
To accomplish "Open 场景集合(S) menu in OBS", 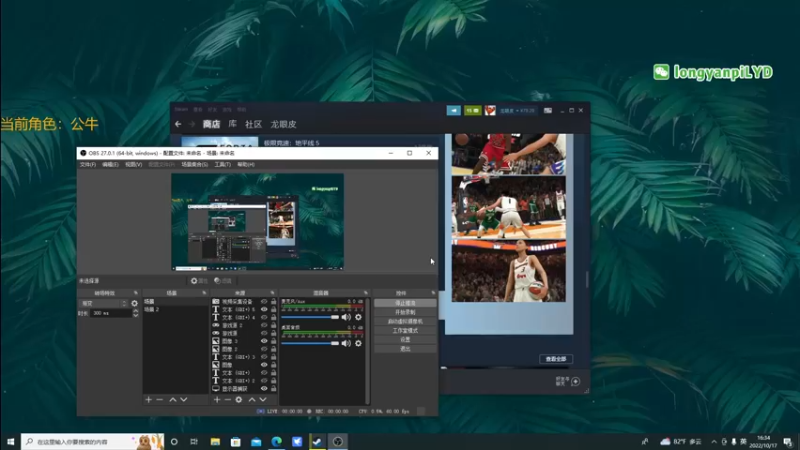I will point(195,164).
